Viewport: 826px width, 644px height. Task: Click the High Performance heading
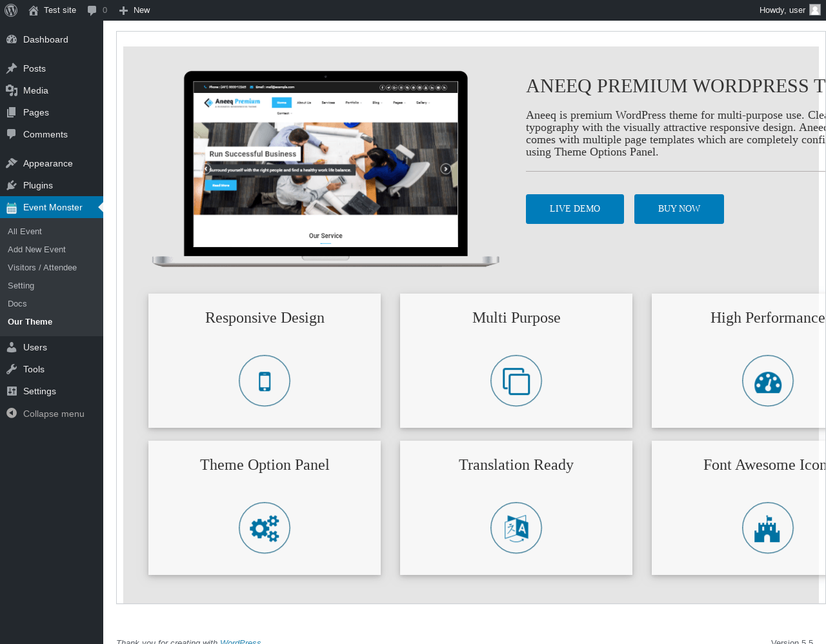point(768,317)
